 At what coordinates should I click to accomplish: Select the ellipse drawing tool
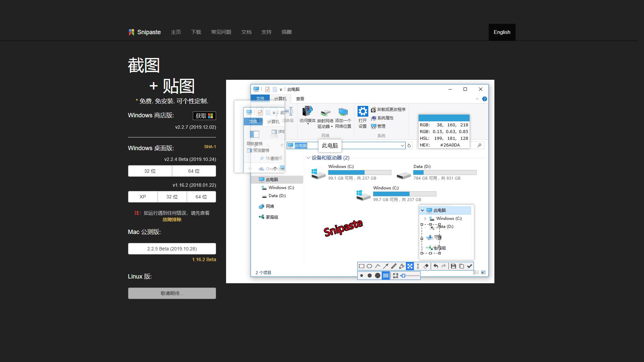[x=369, y=266]
